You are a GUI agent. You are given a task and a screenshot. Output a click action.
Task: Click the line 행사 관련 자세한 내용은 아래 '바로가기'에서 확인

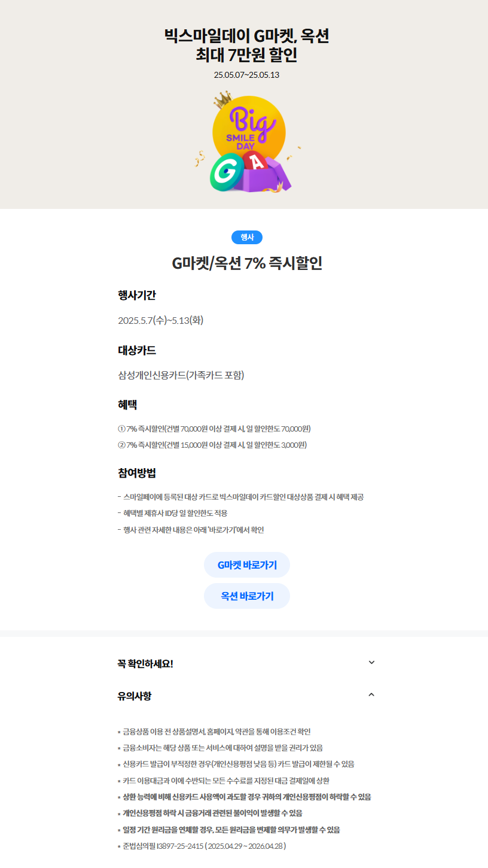191,530
